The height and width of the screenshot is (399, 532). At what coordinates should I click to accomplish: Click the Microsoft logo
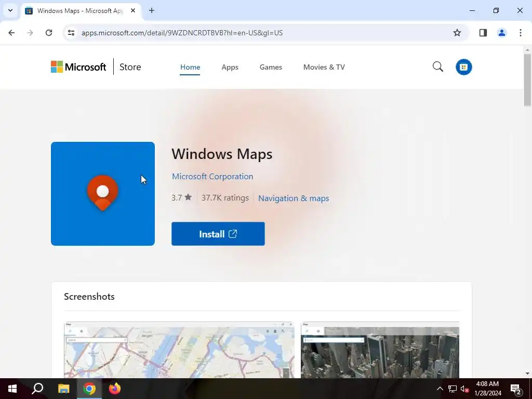click(x=78, y=67)
